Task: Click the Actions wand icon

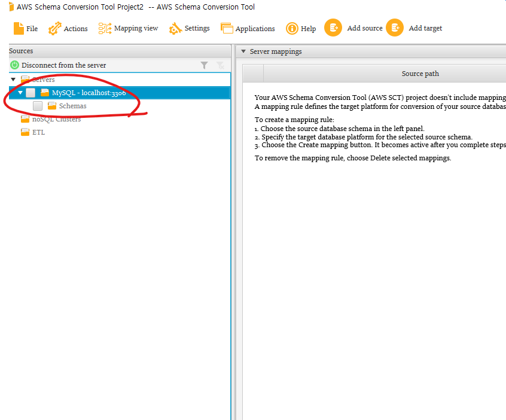Action: (54, 28)
